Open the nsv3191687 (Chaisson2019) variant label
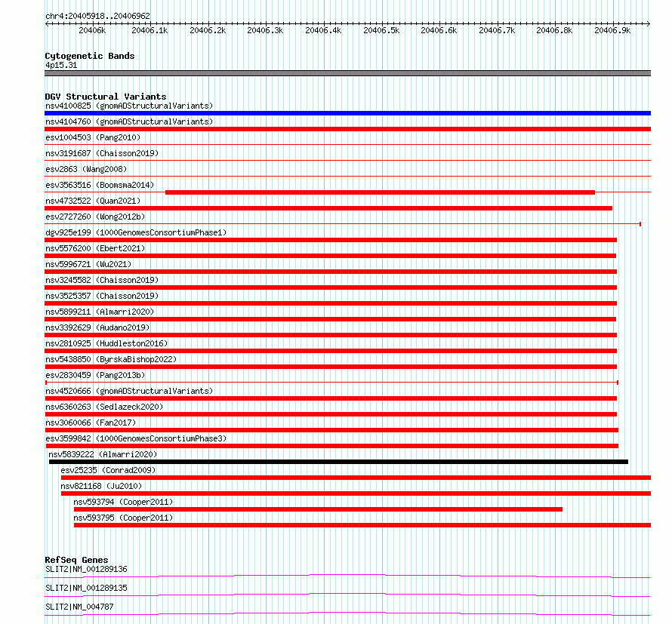The width and height of the screenshot is (672, 624). pyautogui.click(x=102, y=153)
